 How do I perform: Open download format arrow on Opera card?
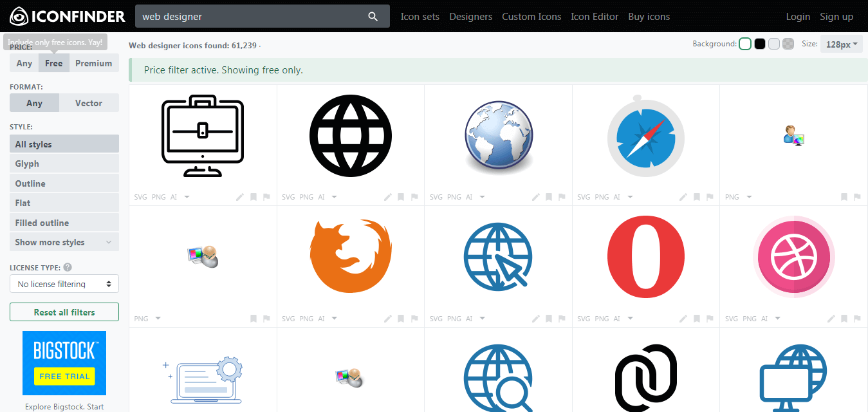click(x=631, y=319)
